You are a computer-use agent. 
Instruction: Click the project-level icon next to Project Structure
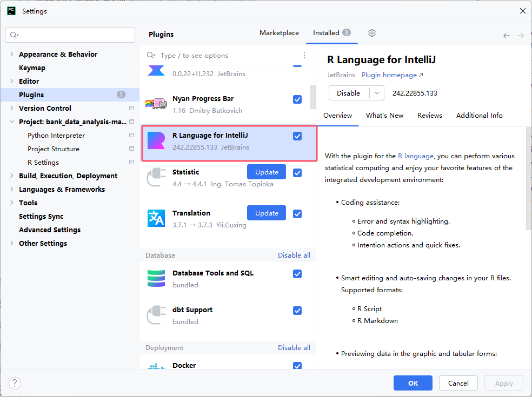(x=131, y=149)
